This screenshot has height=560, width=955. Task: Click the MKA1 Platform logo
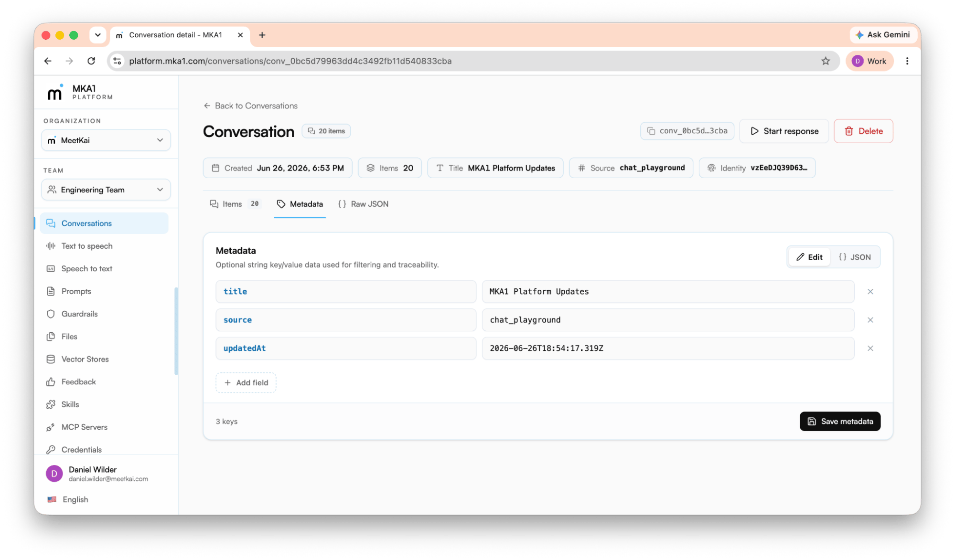pyautogui.click(x=80, y=93)
